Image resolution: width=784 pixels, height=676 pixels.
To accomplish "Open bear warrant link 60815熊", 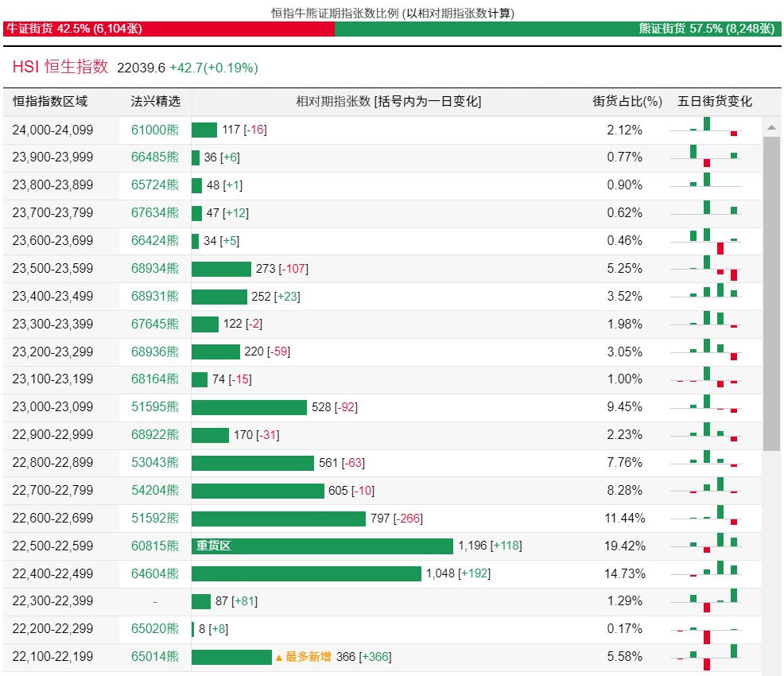I will pos(155,546).
